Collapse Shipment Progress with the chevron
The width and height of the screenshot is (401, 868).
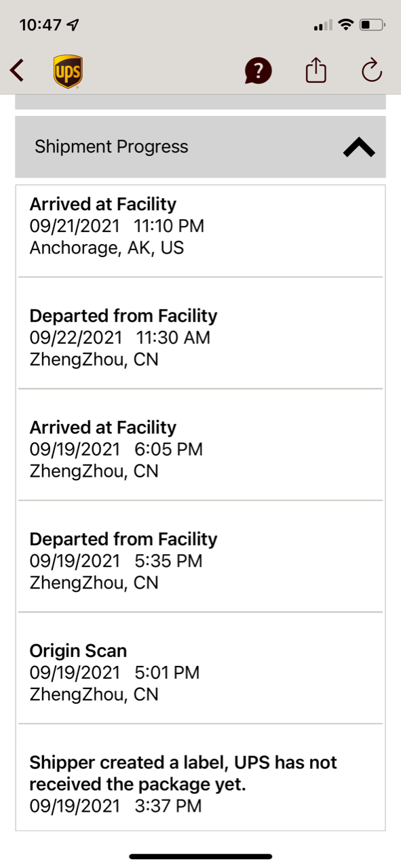(359, 147)
